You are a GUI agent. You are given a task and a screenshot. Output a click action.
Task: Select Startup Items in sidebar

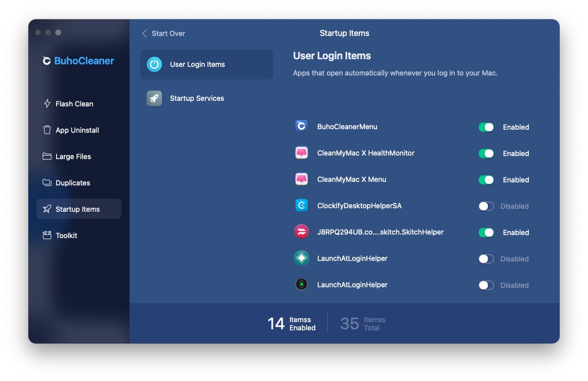(79, 209)
